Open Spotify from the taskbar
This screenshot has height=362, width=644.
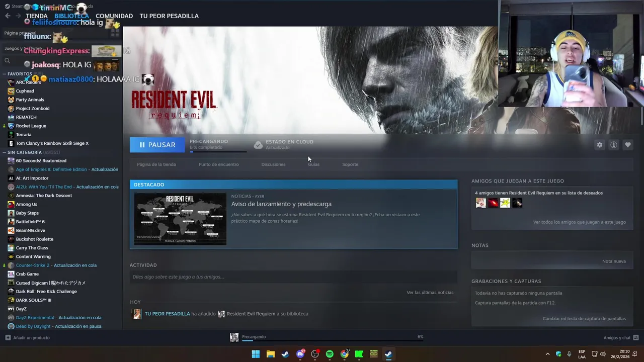(330, 354)
